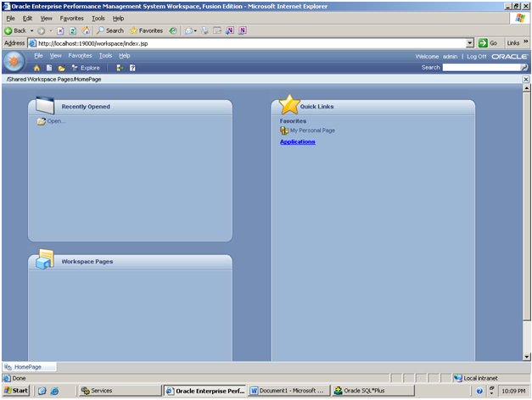Open the My Personal Page favorite
532x400 pixels.
(x=312, y=131)
